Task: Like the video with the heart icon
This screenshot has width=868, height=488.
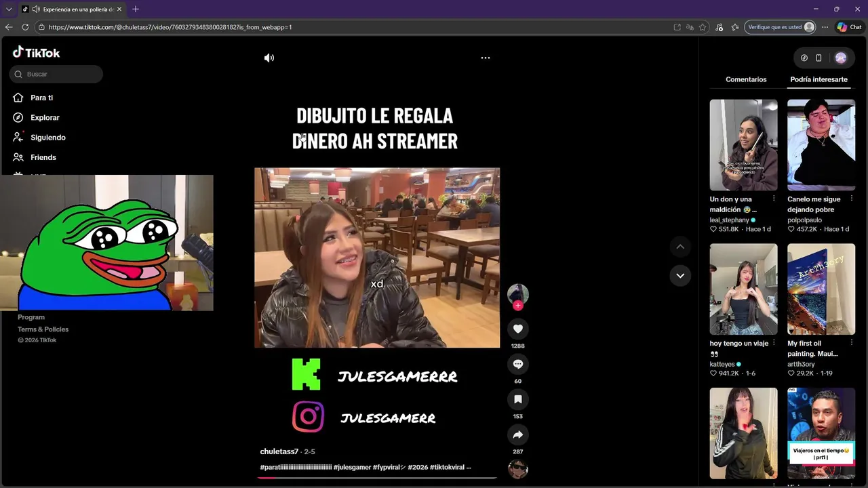Action: tap(518, 329)
